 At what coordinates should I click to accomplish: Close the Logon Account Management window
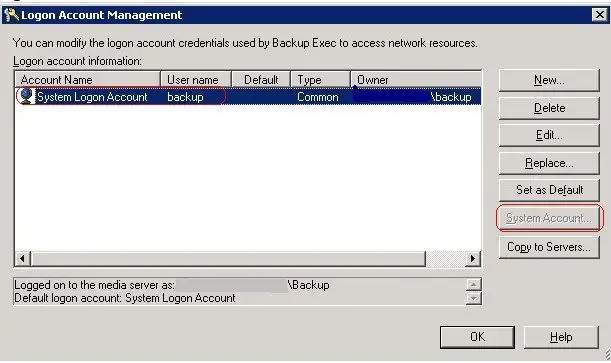[600, 15]
